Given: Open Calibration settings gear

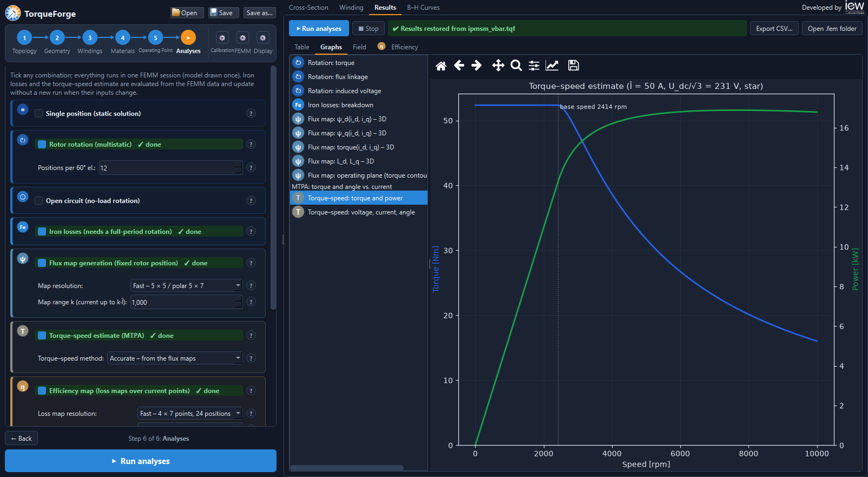Looking at the screenshot, I should coord(222,38).
